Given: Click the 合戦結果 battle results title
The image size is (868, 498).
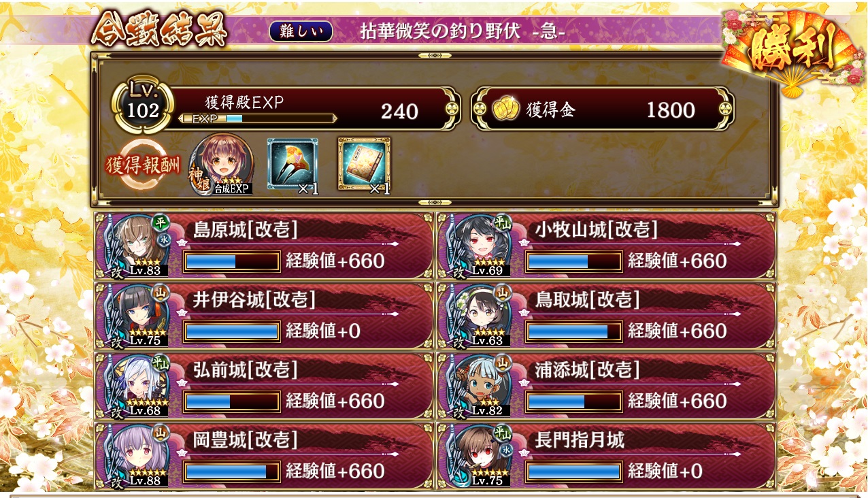Looking at the screenshot, I should tap(159, 30).
